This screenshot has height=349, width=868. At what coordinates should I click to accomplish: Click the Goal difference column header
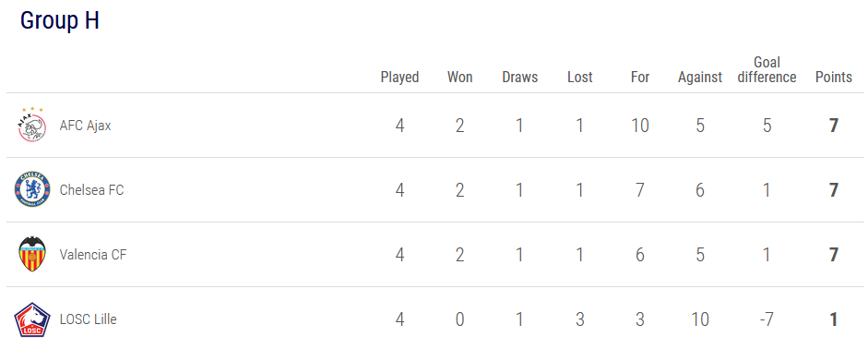tap(767, 70)
